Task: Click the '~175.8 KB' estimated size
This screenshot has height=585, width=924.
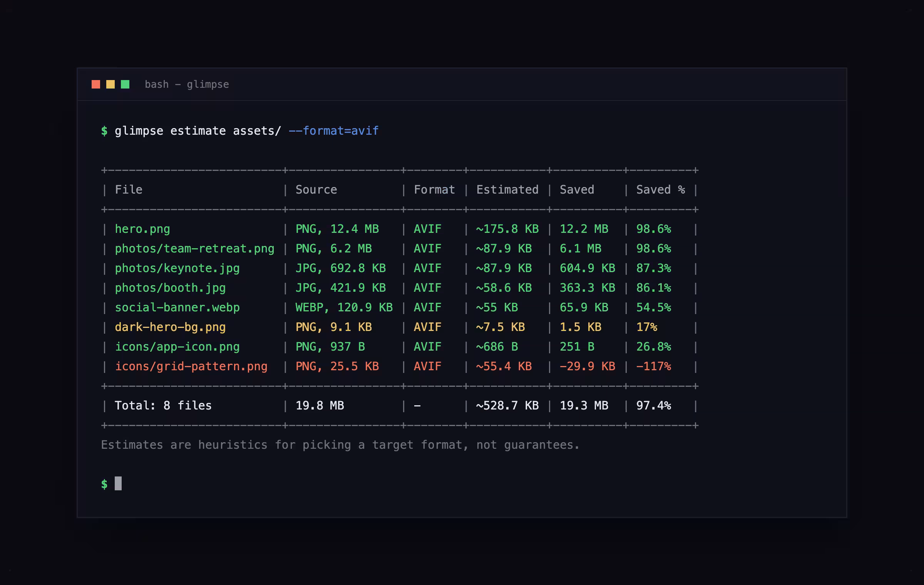Action: (507, 229)
